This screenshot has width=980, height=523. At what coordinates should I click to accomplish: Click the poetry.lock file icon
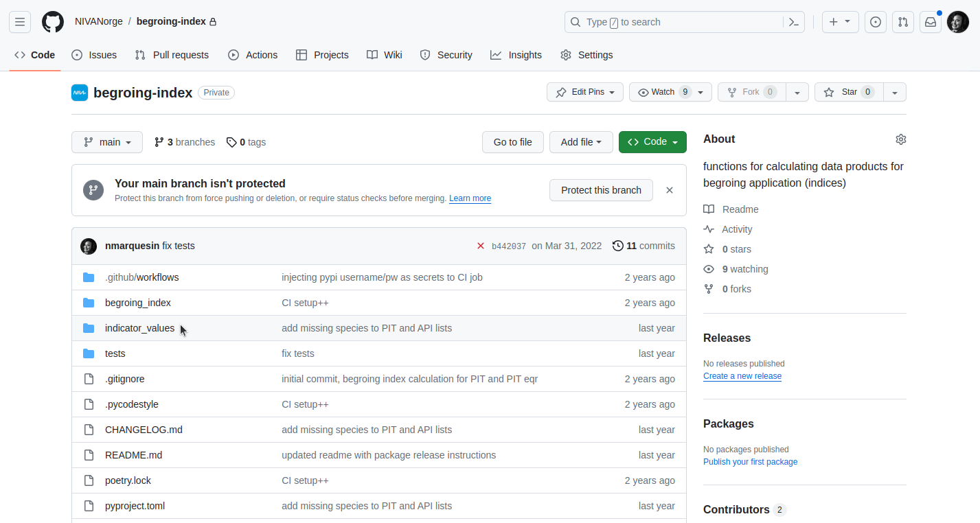(89, 480)
